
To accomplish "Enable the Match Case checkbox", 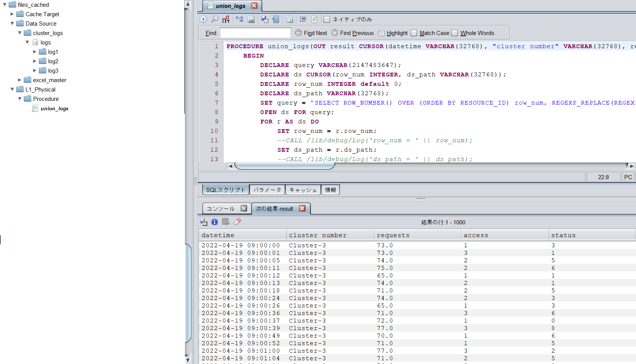I will pos(414,33).
